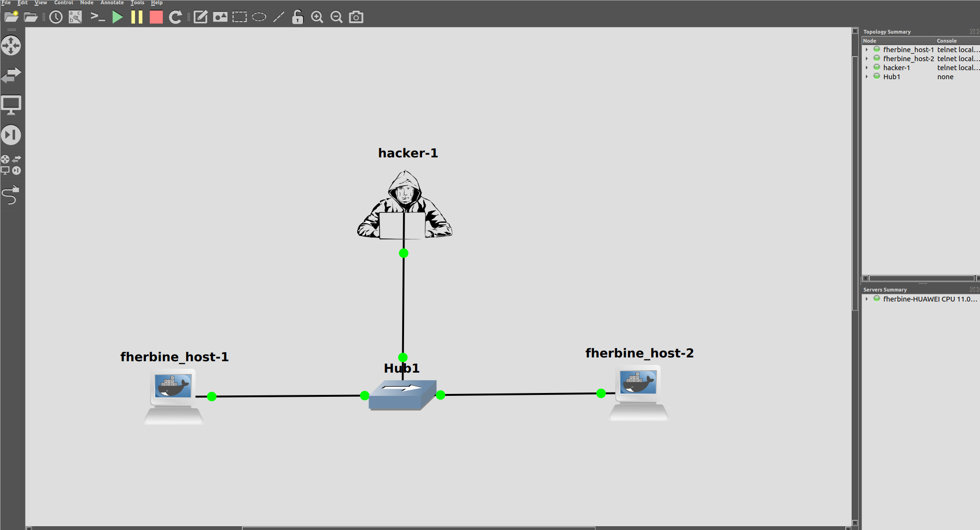Open the Control menu

[63, 3]
